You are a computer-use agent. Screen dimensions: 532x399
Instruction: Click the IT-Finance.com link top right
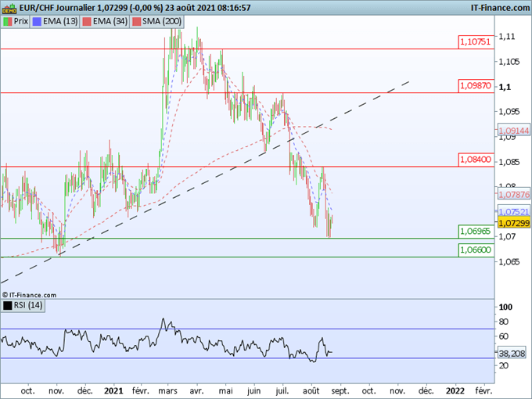(500, 8)
